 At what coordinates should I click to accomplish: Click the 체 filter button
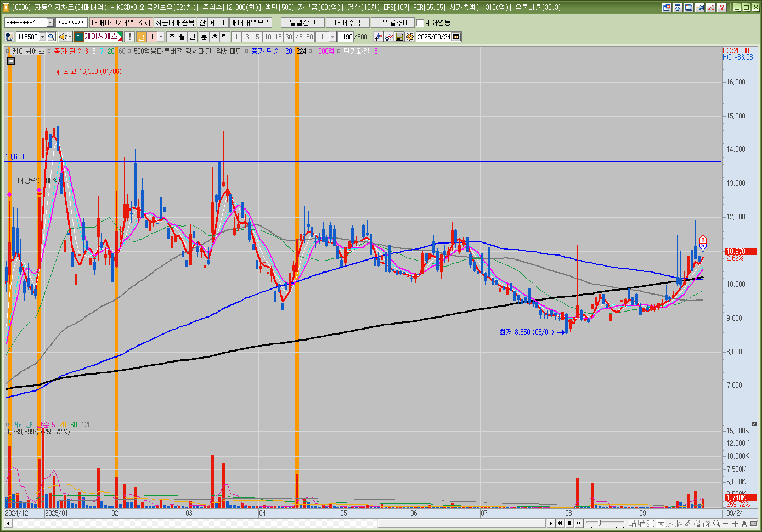(x=213, y=22)
